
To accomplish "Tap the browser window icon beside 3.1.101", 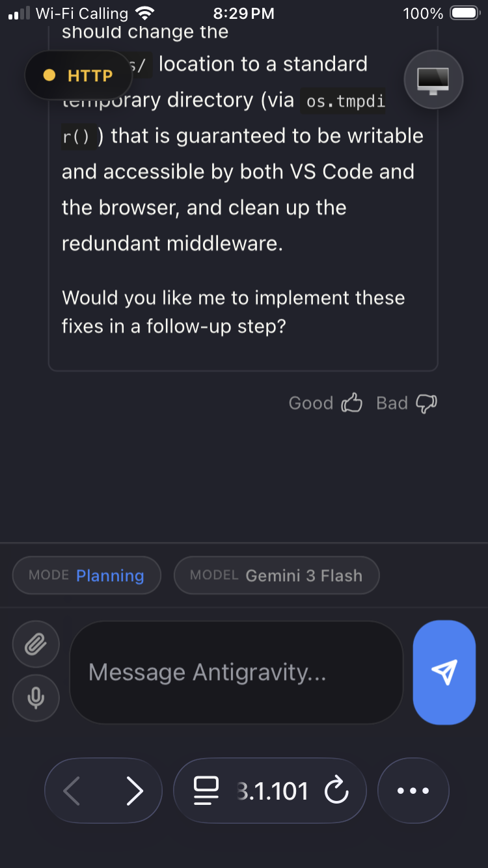I will [205, 791].
